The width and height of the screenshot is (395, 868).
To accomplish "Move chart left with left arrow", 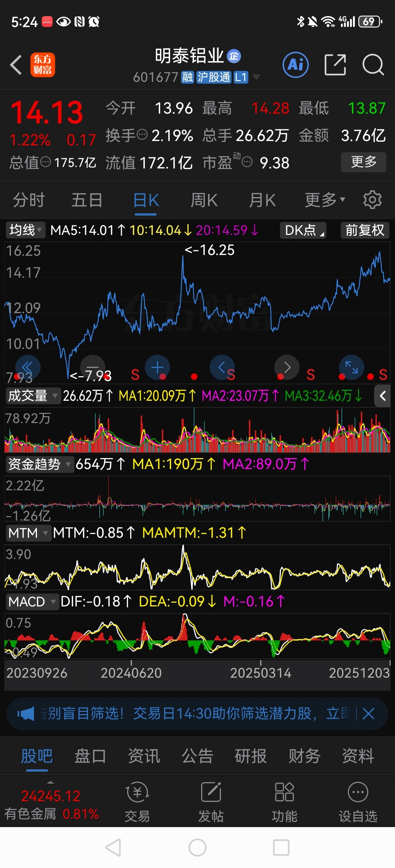I will 222,367.
